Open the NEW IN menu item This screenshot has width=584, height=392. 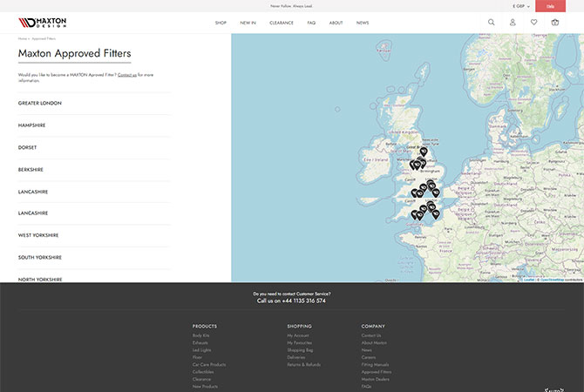pos(248,23)
